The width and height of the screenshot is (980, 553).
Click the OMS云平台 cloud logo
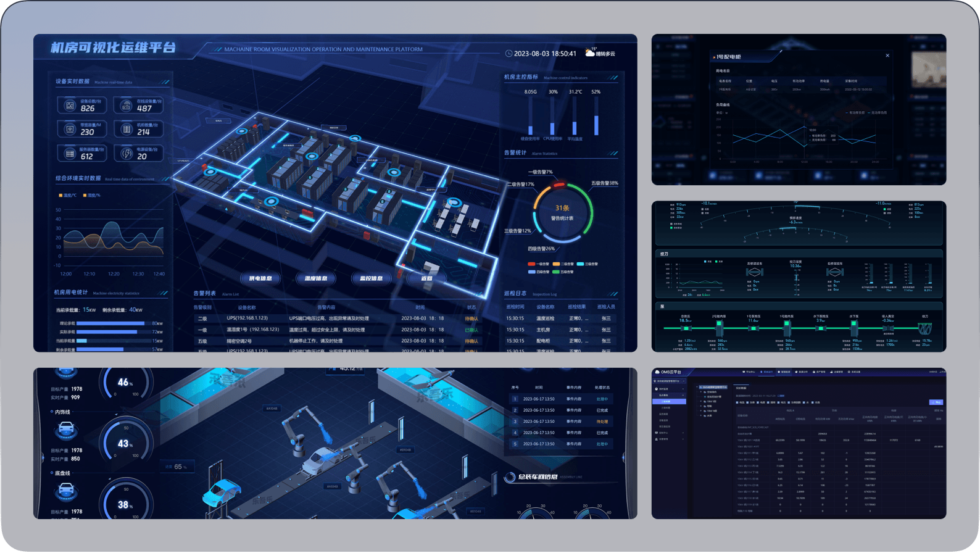pos(657,372)
